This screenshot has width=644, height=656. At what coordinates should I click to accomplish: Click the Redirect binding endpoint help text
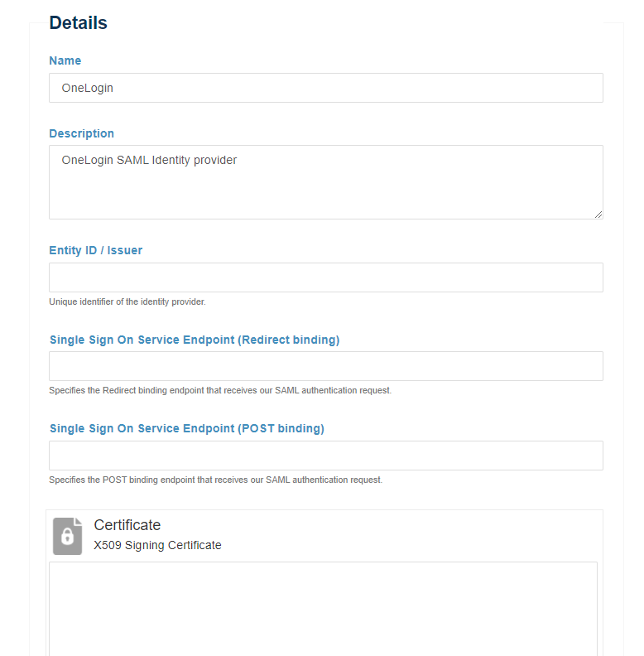(220, 390)
